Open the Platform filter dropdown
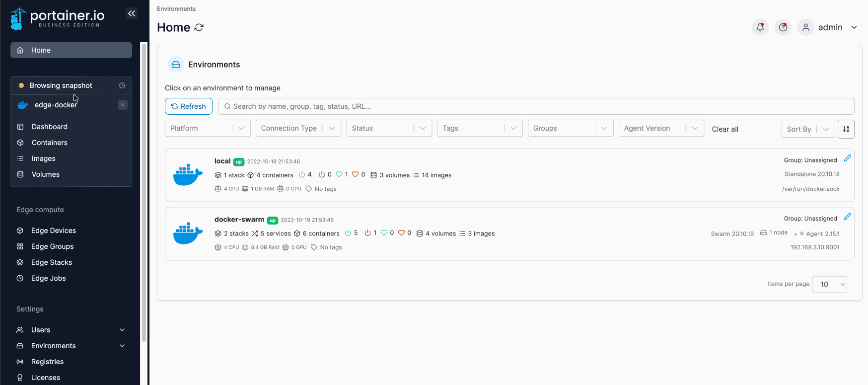Viewport: 868px width, 385px height. pos(207,128)
